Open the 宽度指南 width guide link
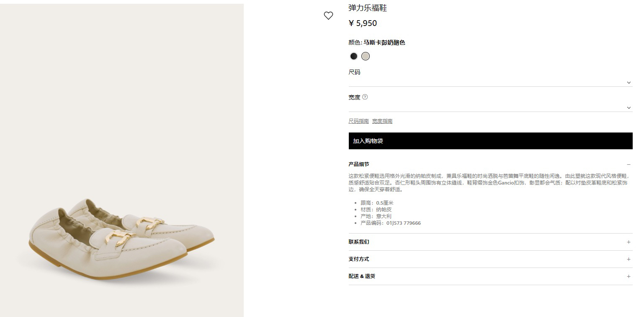644x317 pixels. tap(382, 121)
